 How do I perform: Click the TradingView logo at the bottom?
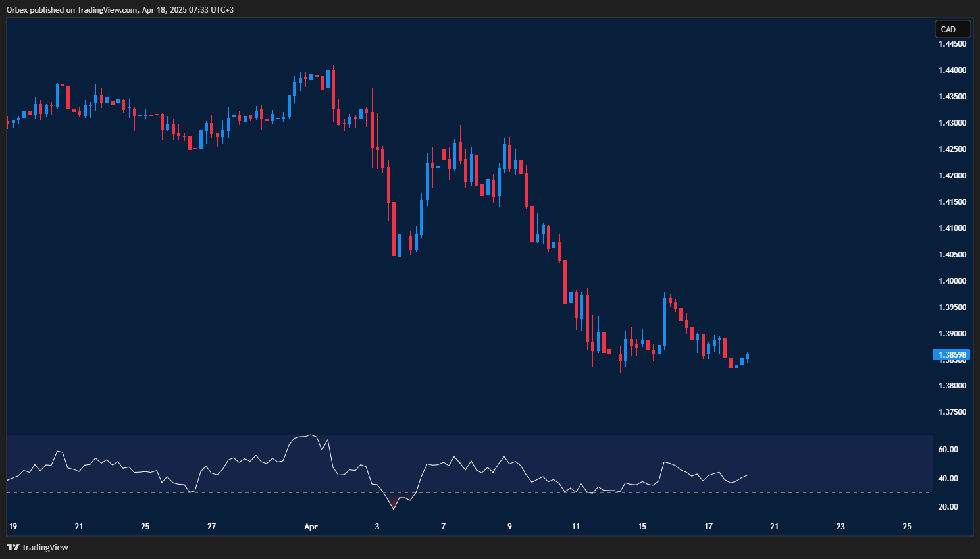coord(38,547)
